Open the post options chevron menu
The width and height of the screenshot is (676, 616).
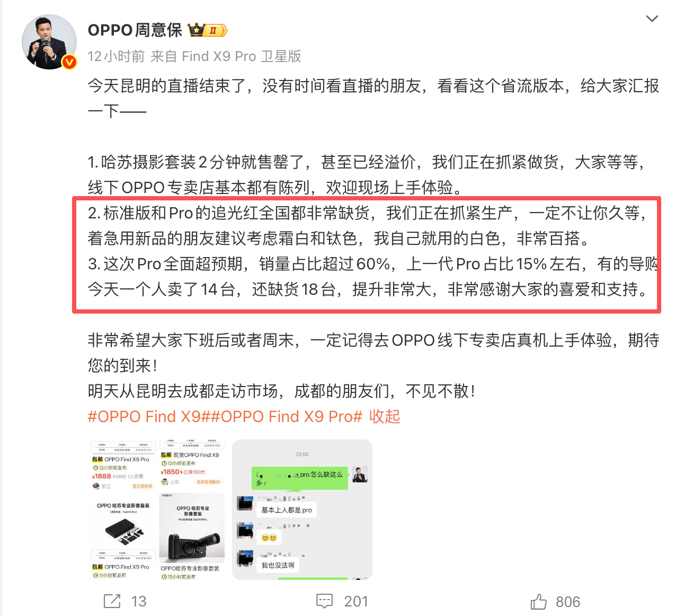point(652,19)
